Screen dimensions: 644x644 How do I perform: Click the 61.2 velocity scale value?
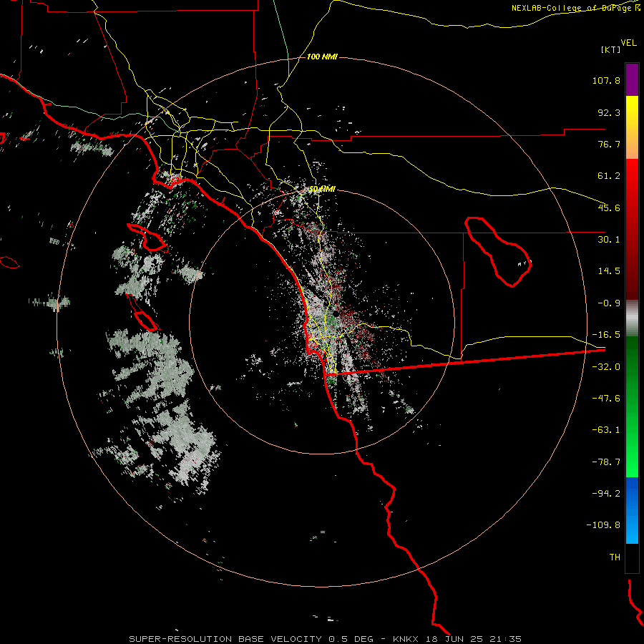coord(609,176)
